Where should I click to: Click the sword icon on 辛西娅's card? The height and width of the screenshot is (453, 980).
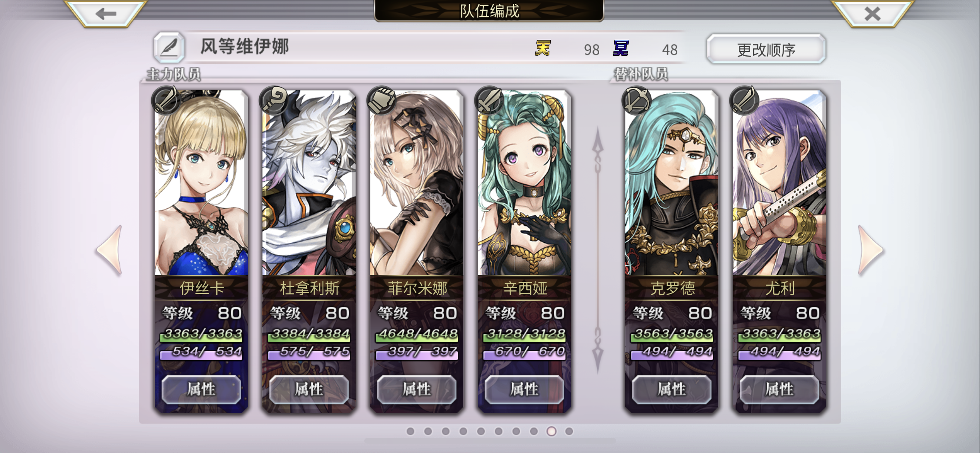[489, 100]
